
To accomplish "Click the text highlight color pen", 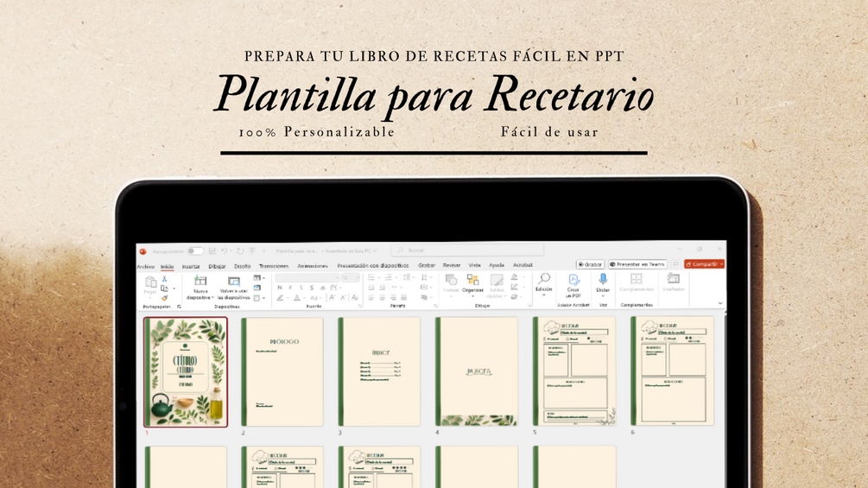I will pos(281,298).
